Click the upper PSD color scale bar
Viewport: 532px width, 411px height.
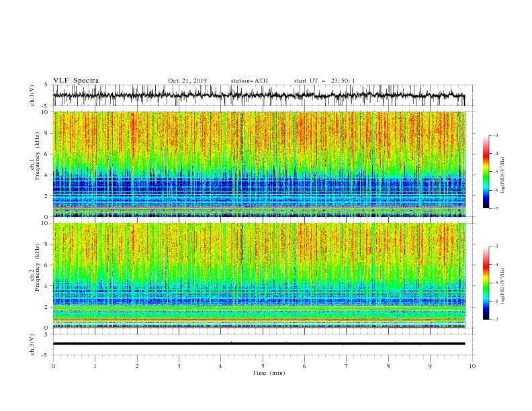click(x=486, y=172)
